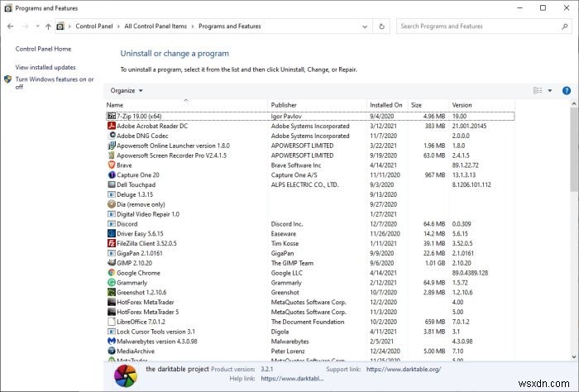Click the MediaArchive icon

click(111, 351)
